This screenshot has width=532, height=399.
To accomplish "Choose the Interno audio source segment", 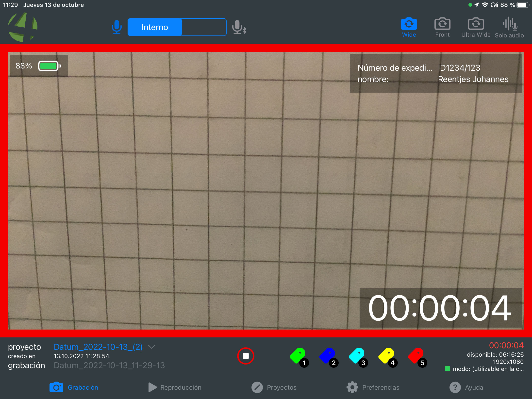I will (155, 27).
